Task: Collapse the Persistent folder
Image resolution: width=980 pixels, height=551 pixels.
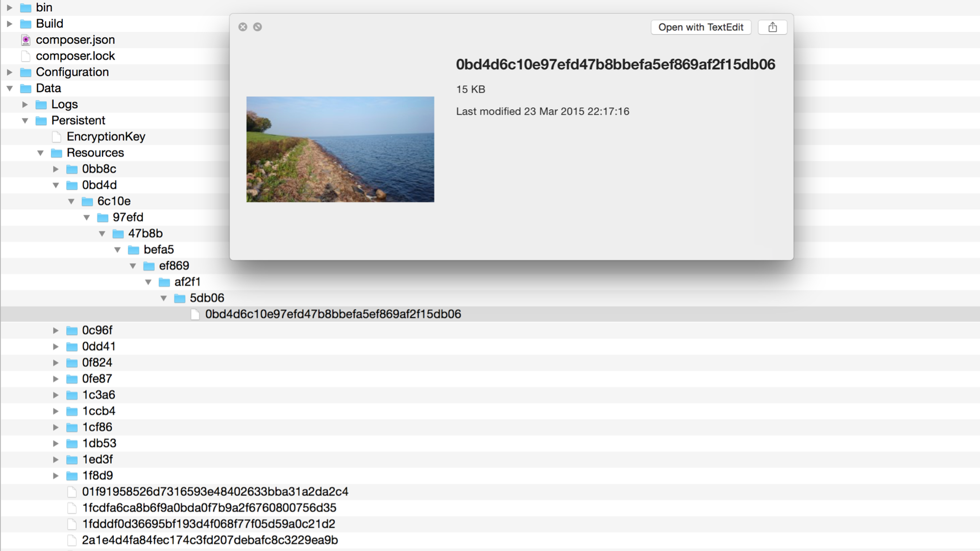Action: 24,121
